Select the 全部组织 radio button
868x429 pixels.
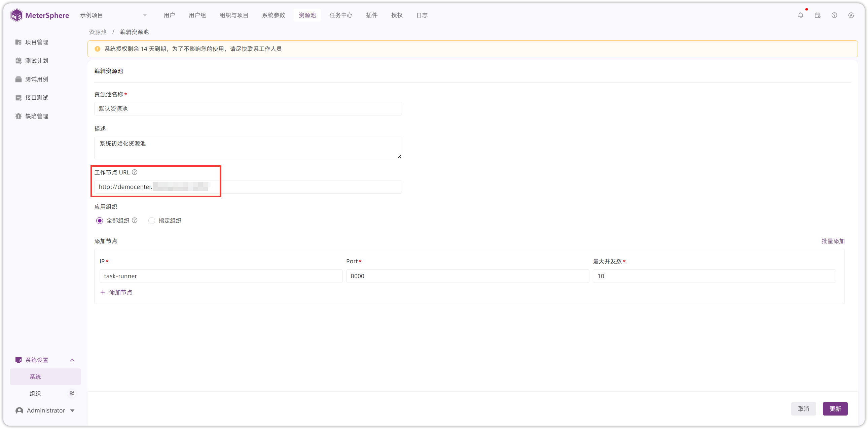99,221
